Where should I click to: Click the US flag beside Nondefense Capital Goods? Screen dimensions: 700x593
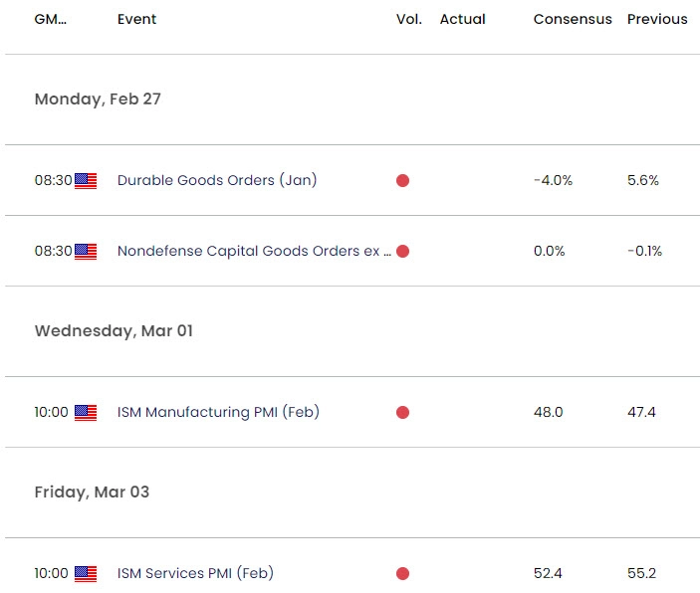[86, 252]
